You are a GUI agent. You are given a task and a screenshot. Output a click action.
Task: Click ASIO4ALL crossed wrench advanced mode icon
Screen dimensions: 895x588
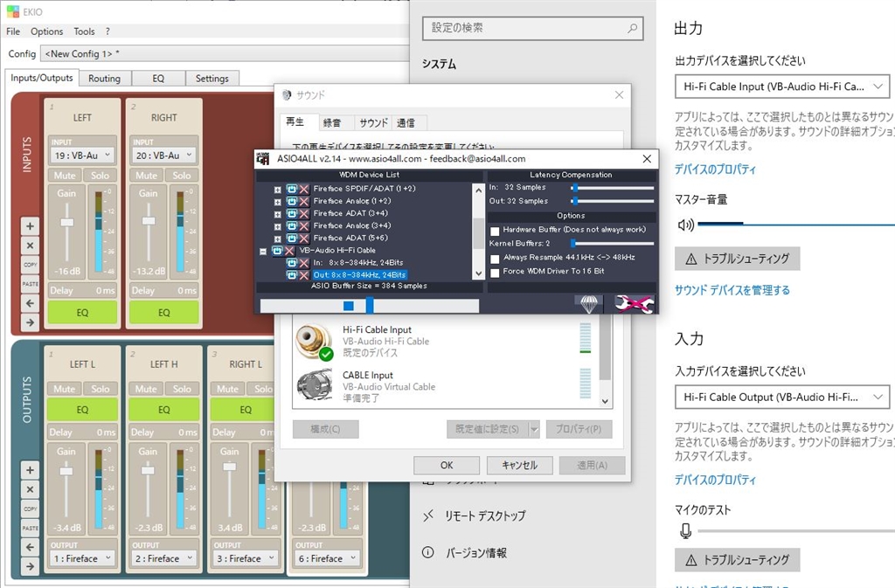[x=635, y=304]
